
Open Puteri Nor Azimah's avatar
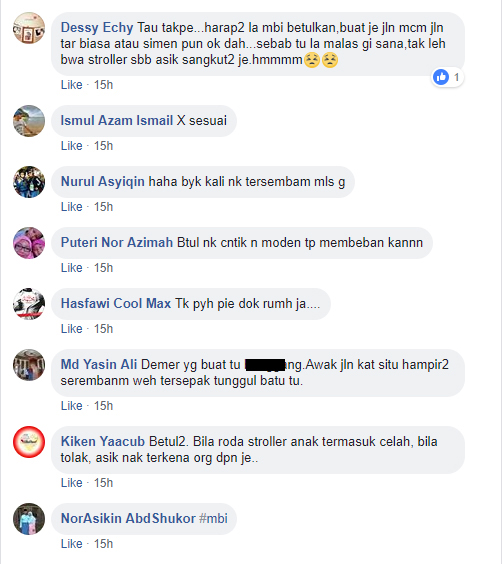tap(29, 243)
